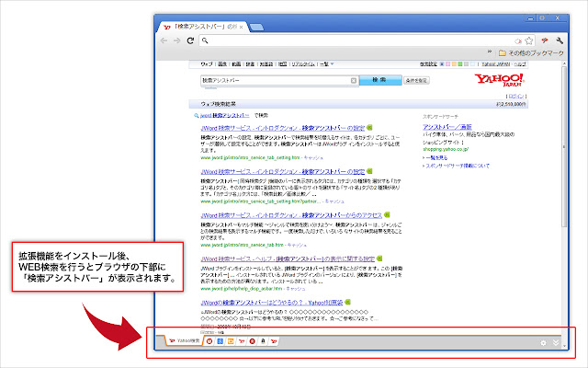Switch to the ウェブ search category
This screenshot has width=588, height=368.
point(206,64)
